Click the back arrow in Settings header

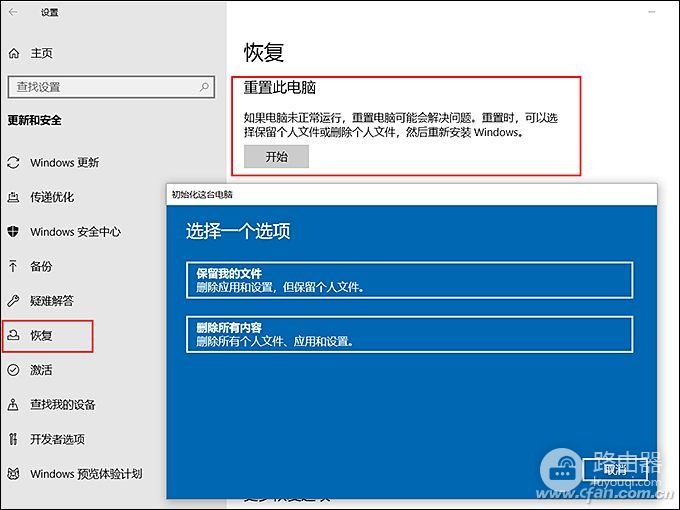15,12
